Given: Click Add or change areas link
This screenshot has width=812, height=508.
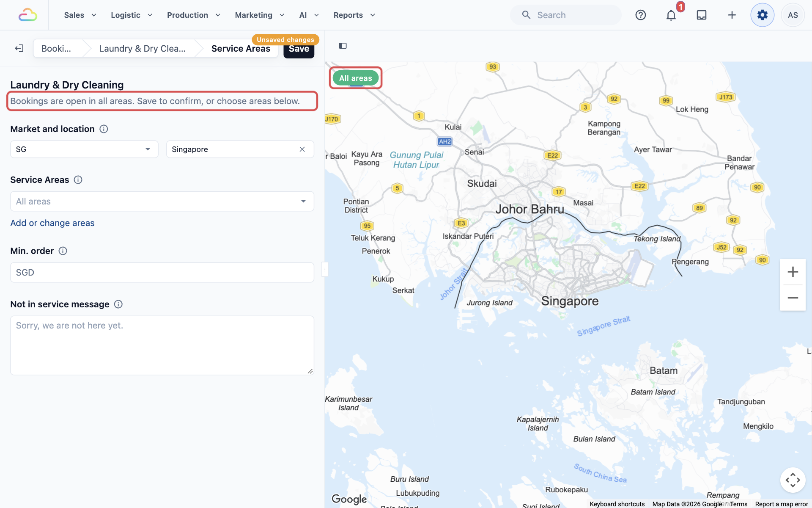Looking at the screenshot, I should (x=52, y=223).
